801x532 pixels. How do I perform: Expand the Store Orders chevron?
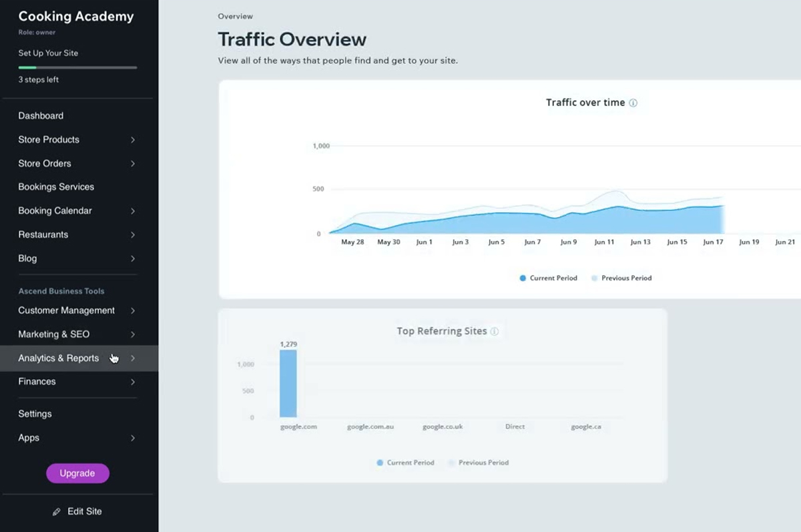tap(133, 164)
